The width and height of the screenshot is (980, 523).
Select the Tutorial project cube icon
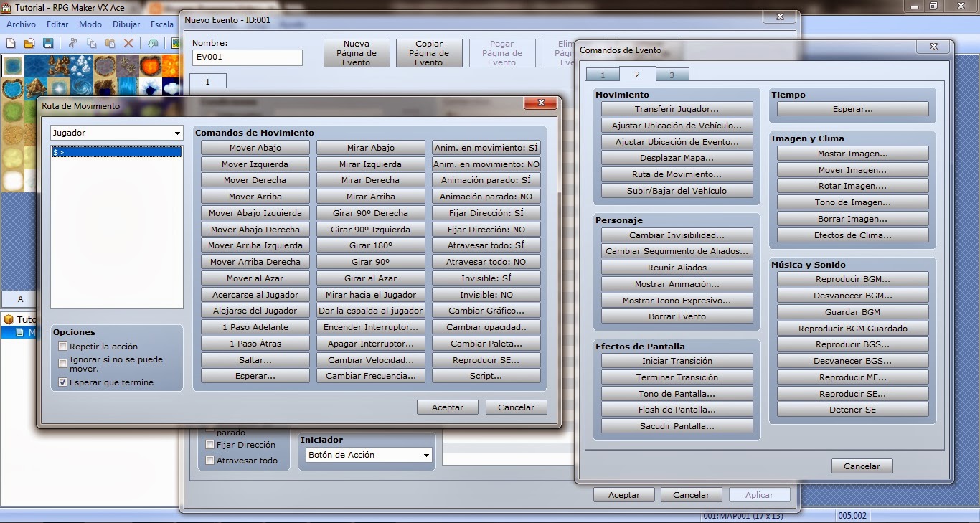[9, 319]
